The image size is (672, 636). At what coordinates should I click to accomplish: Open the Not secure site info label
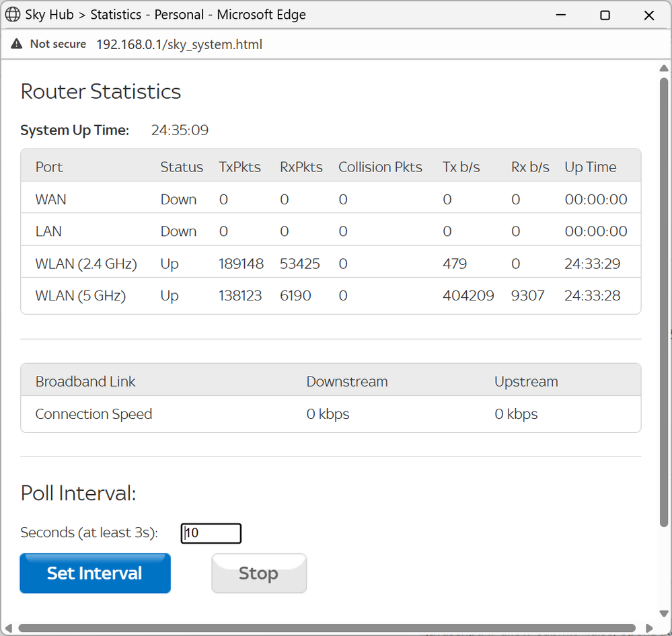(58, 44)
